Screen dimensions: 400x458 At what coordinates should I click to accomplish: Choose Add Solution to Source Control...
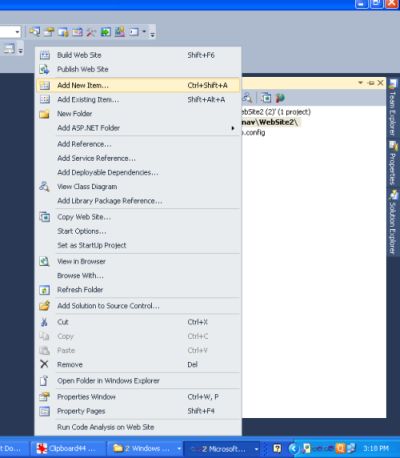[138, 306]
